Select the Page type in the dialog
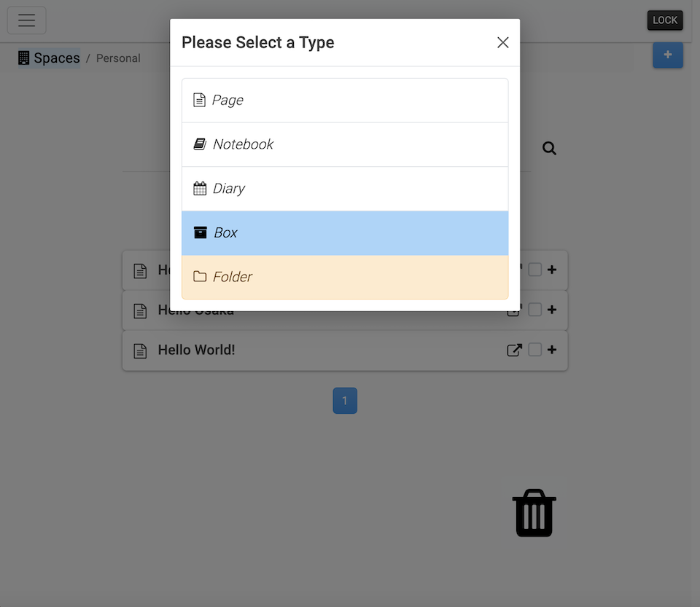 pyautogui.click(x=344, y=100)
